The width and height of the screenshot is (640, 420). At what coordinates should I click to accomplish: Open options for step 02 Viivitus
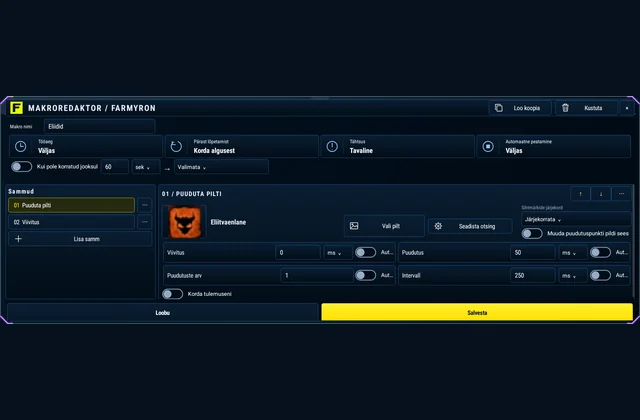point(144,222)
